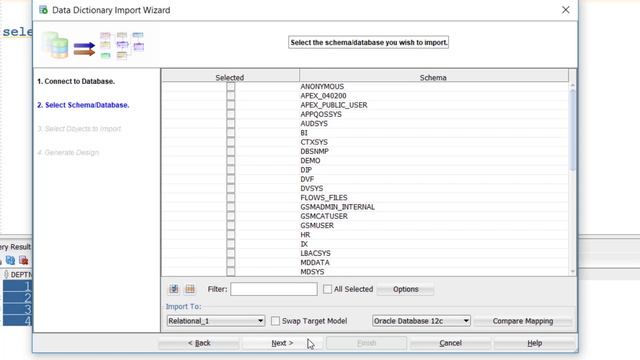The image size is (640, 360).
Task: Click the Selected column header
Action: click(x=230, y=77)
